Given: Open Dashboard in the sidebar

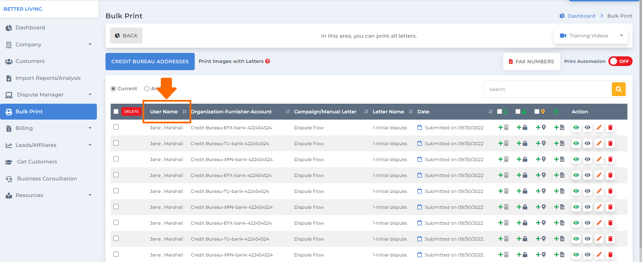Looking at the screenshot, I should 30,28.
